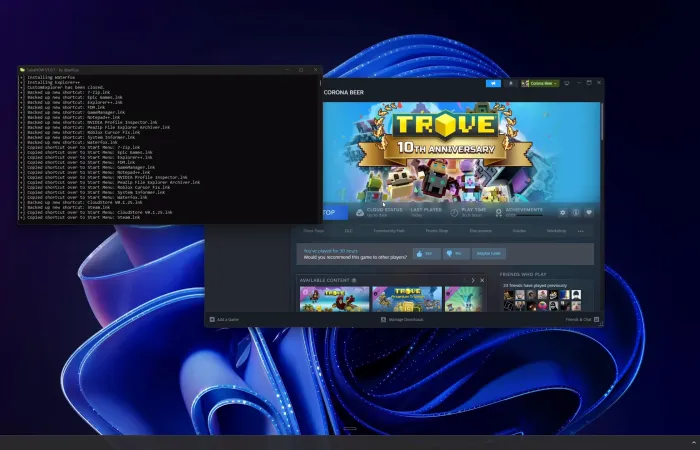Click the Cloud Status cloud icon
The height and width of the screenshot is (450, 700).
click(x=360, y=213)
